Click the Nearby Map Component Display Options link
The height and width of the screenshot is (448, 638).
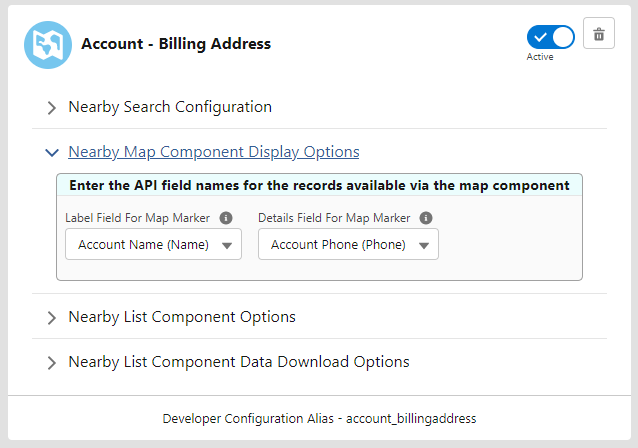[x=213, y=152]
